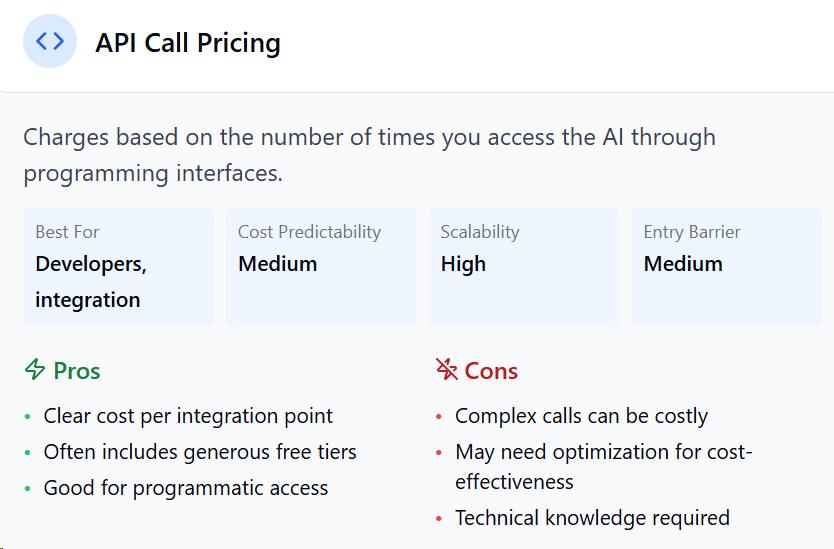834x549 pixels.
Task: Select the Entry Barrier card
Action: [727, 267]
